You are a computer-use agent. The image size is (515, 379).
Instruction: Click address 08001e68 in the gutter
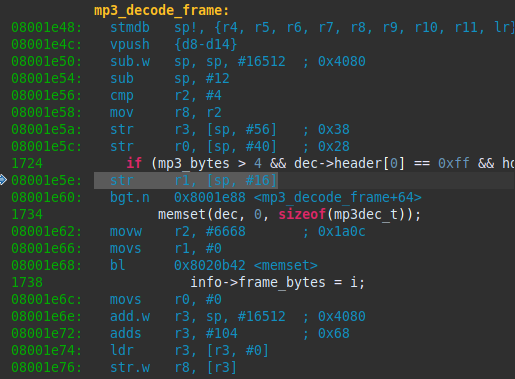47,265
